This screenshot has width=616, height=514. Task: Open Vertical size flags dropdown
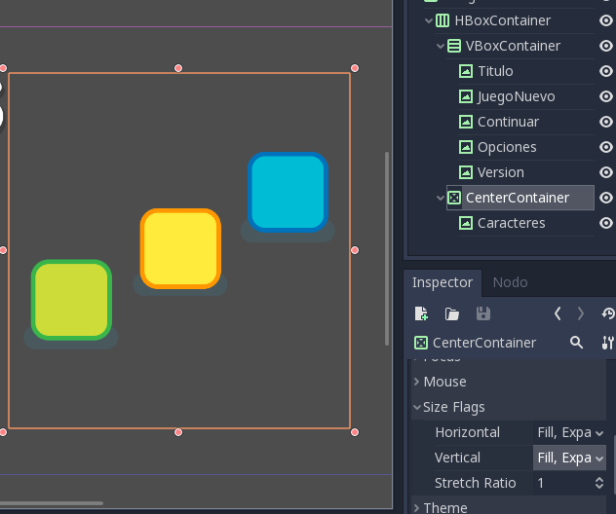tap(570, 458)
